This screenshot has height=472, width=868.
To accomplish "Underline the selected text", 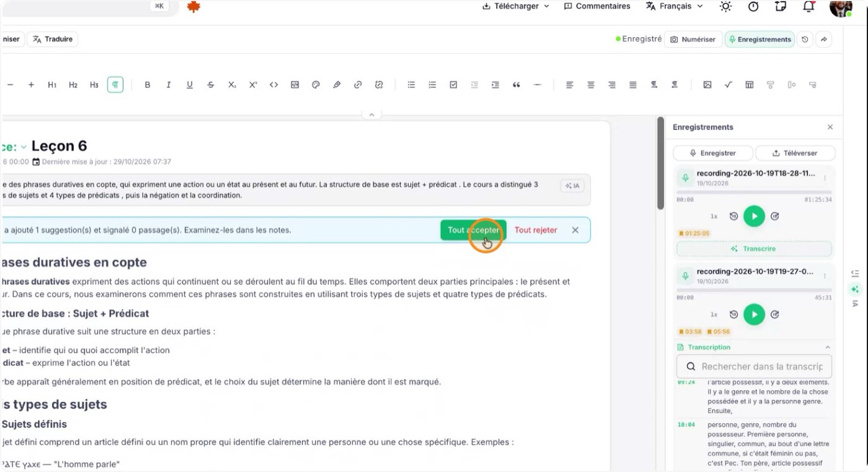I will tap(190, 85).
